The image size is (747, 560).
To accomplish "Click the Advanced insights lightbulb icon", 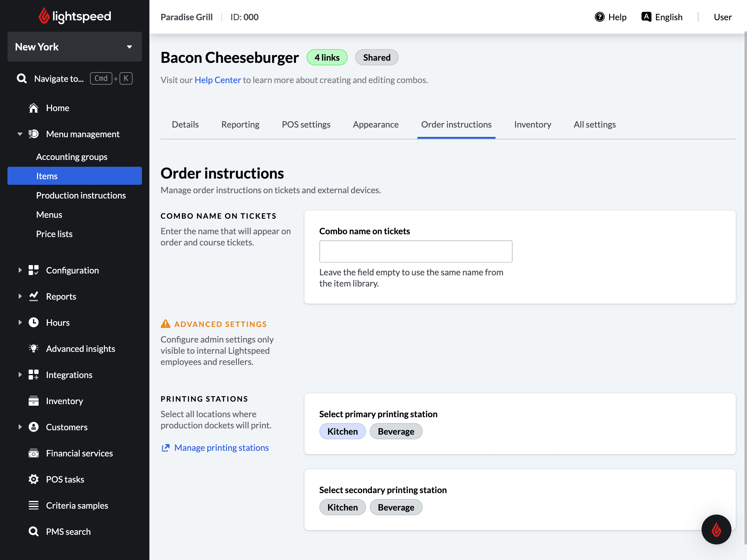I will [x=33, y=348].
